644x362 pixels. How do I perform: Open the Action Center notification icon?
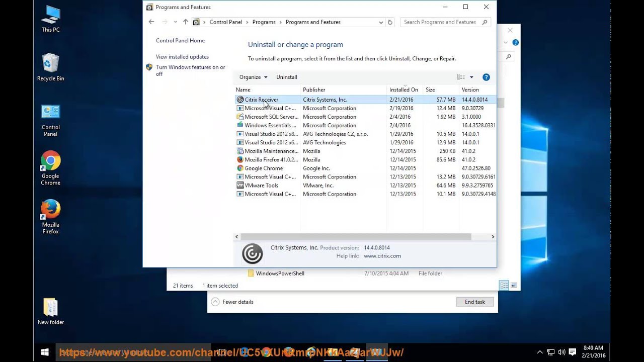click(x=573, y=352)
